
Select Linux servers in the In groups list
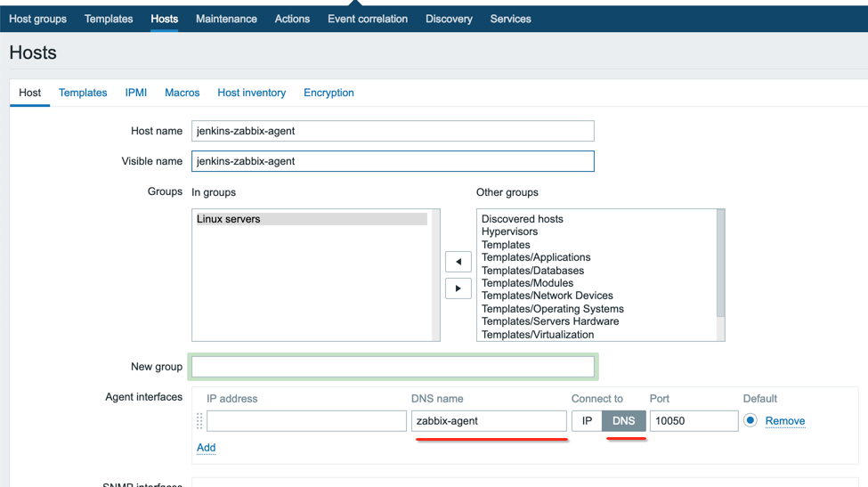229,219
